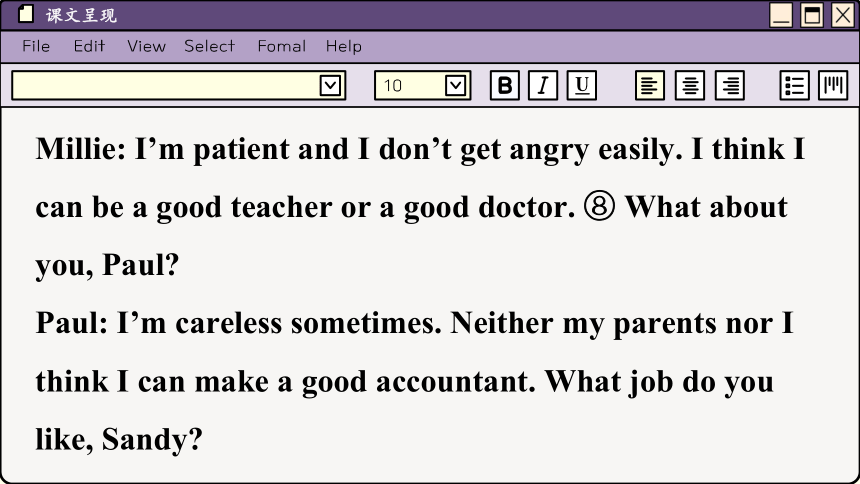860x484 pixels.
Task: Align text to the right
Action: 730,85
